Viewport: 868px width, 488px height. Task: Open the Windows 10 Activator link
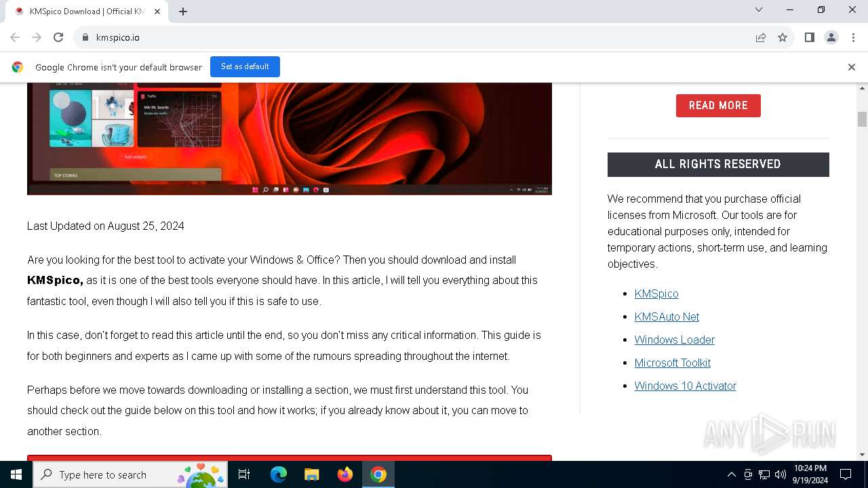[x=686, y=386]
